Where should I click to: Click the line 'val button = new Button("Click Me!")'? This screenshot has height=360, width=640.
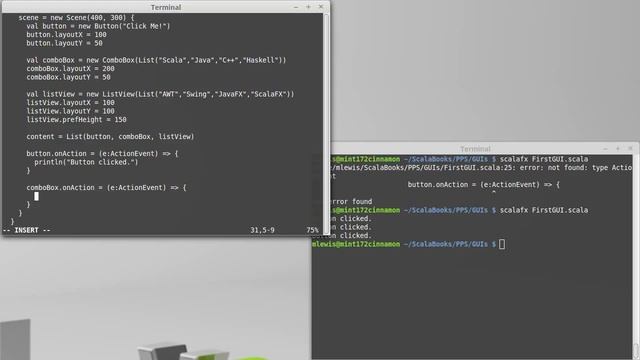[x=98, y=26]
